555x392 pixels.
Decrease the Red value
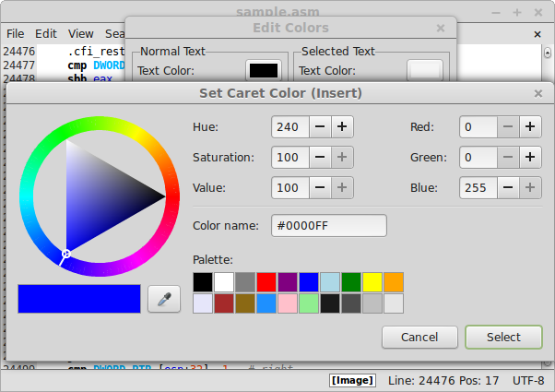click(508, 126)
